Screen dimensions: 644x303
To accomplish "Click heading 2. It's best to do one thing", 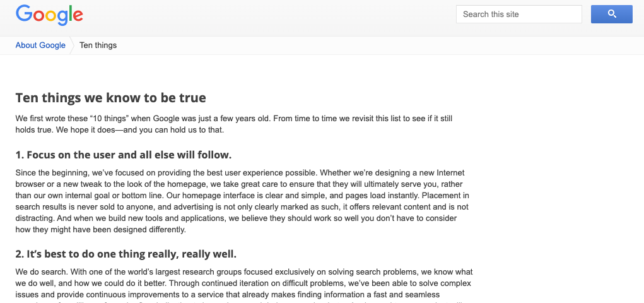I will [126, 254].
